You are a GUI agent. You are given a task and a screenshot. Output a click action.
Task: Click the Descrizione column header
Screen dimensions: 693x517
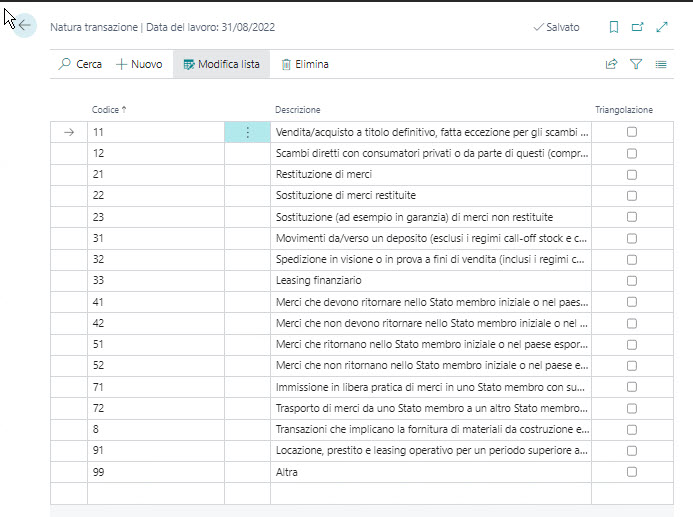coord(297,109)
